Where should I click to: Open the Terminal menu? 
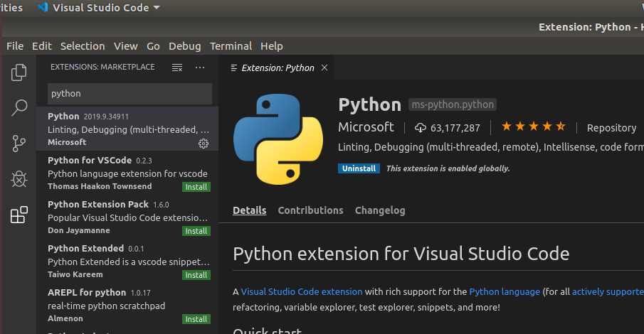tap(231, 46)
